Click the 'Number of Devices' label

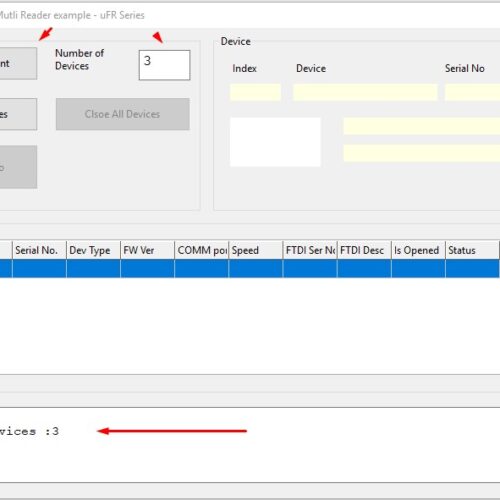point(80,59)
